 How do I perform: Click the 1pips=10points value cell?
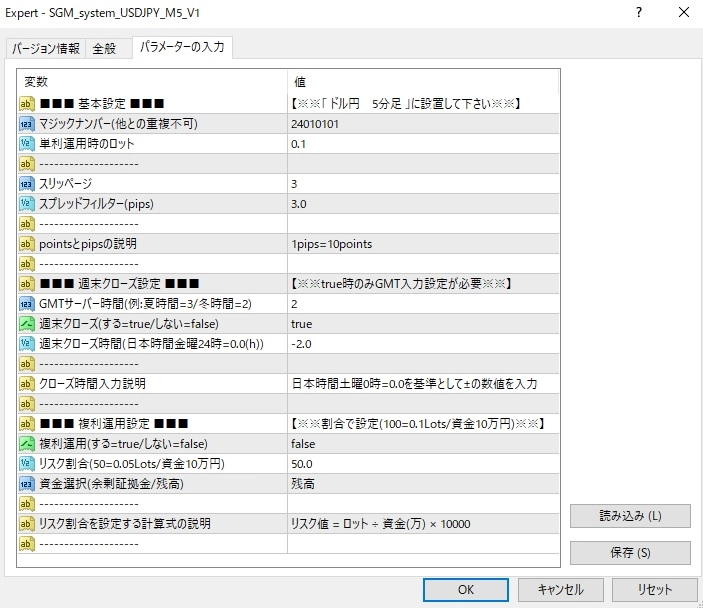click(423, 244)
